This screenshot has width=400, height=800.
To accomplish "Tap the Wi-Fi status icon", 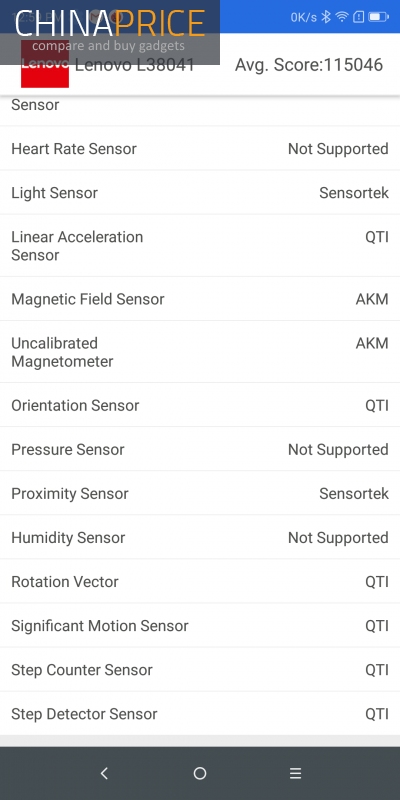I will point(342,17).
